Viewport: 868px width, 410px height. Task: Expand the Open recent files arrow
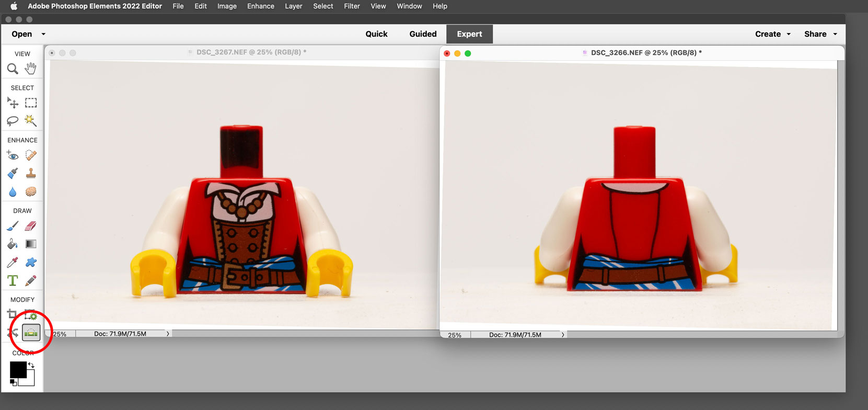pos(43,35)
